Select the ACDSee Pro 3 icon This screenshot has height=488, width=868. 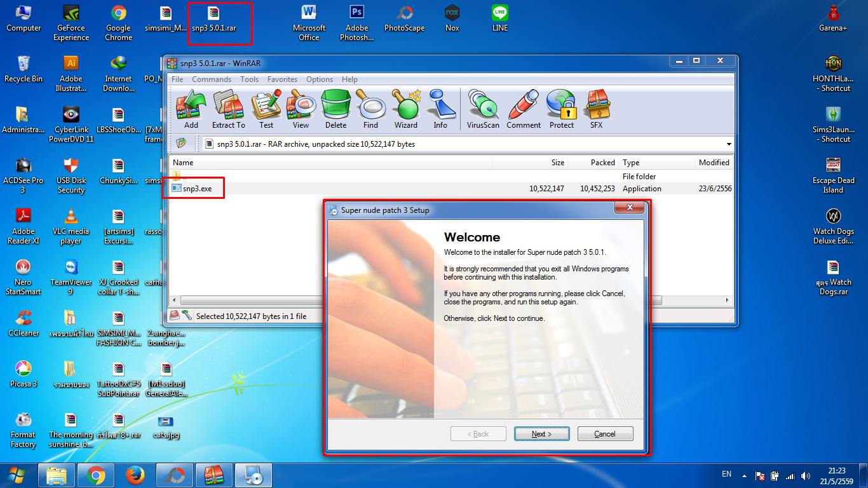point(24,175)
